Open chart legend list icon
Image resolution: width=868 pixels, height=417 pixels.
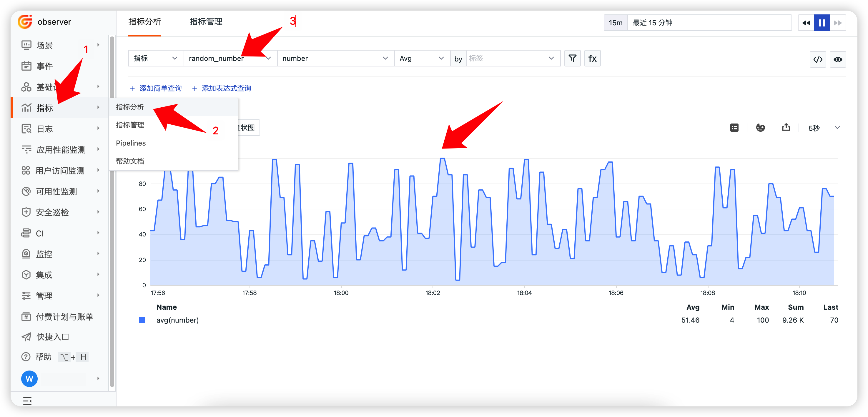734,128
